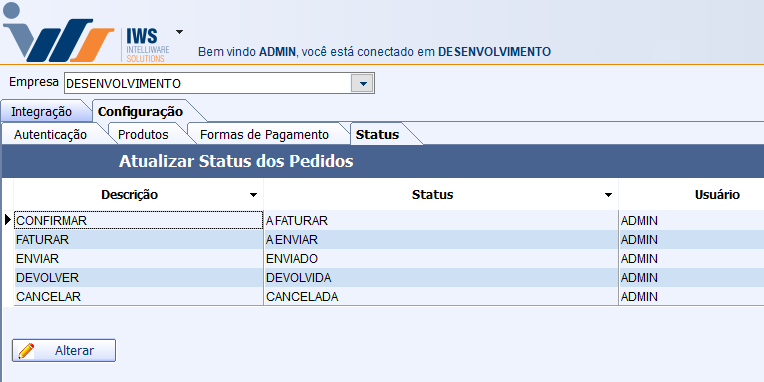Select the Status sub-tab
Image resolution: width=764 pixels, height=382 pixels.
[x=378, y=134]
